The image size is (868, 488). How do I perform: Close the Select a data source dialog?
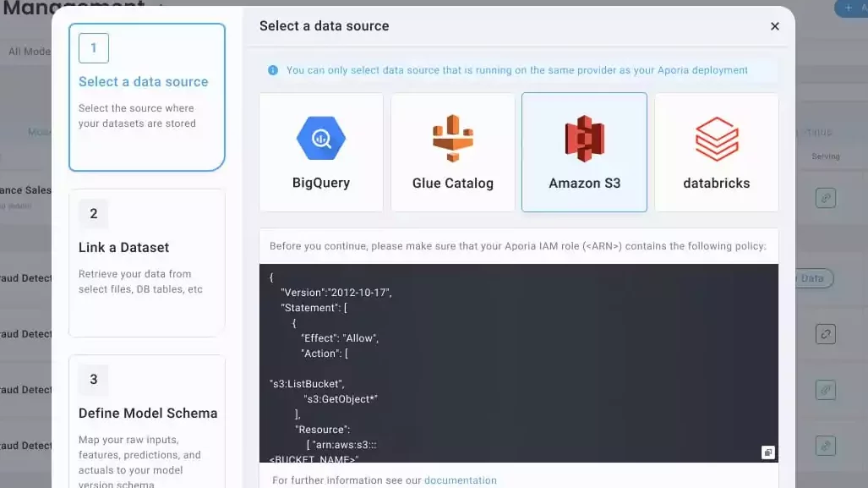coord(774,26)
